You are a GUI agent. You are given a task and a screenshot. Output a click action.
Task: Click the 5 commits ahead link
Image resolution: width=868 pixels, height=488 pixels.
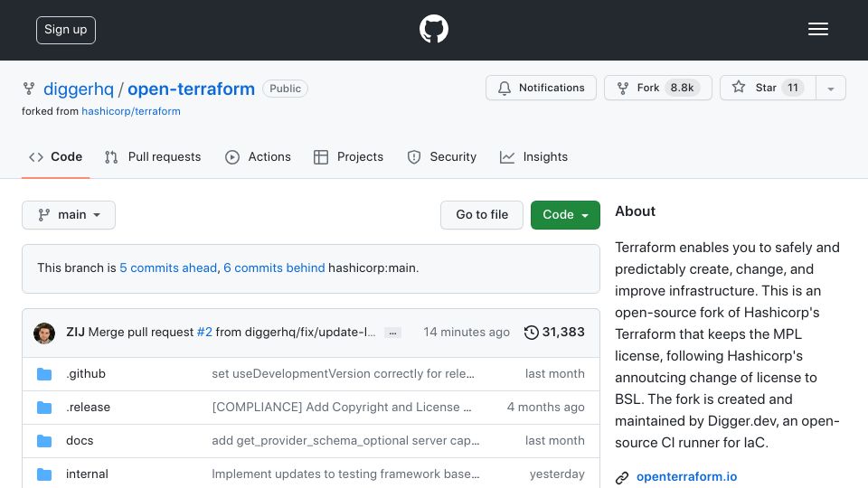168,267
